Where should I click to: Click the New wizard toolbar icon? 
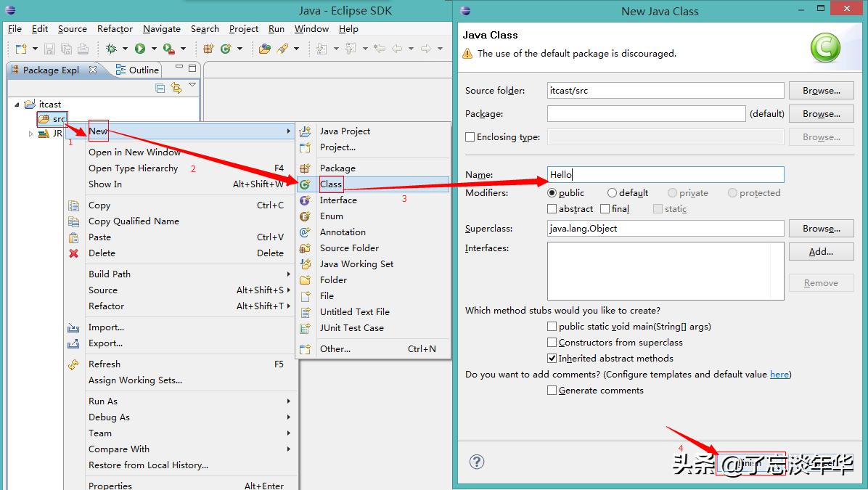pyautogui.click(x=21, y=49)
